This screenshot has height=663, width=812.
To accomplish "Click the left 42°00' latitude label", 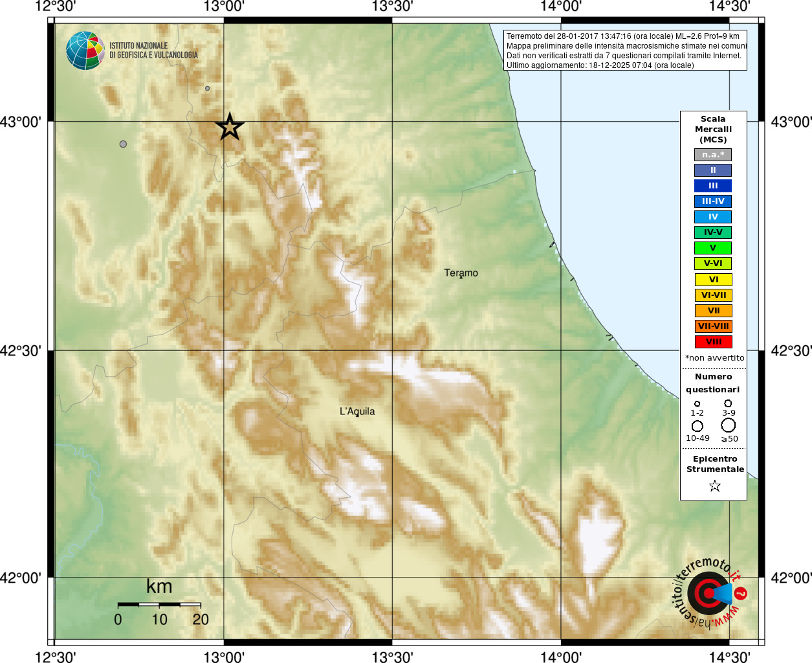I will click(x=21, y=578).
